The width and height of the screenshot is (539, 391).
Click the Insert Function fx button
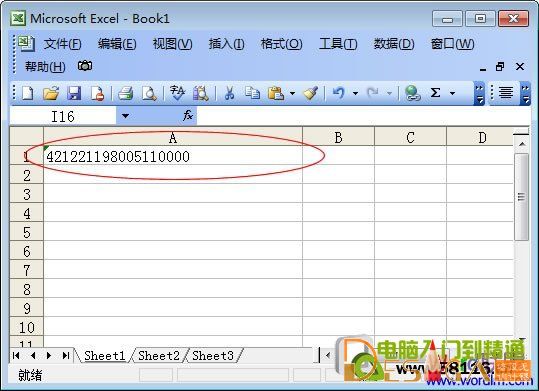click(x=188, y=116)
